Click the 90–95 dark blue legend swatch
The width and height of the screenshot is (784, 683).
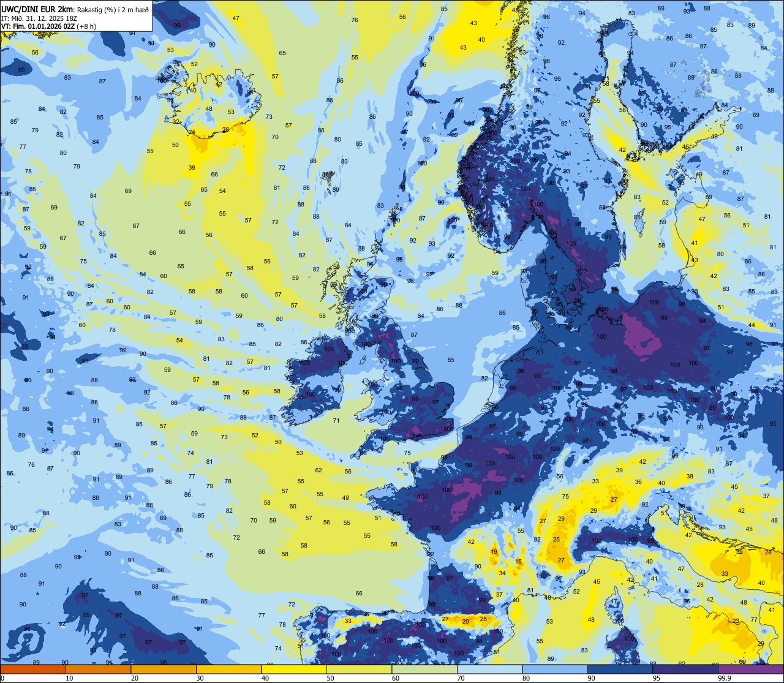(x=620, y=669)
